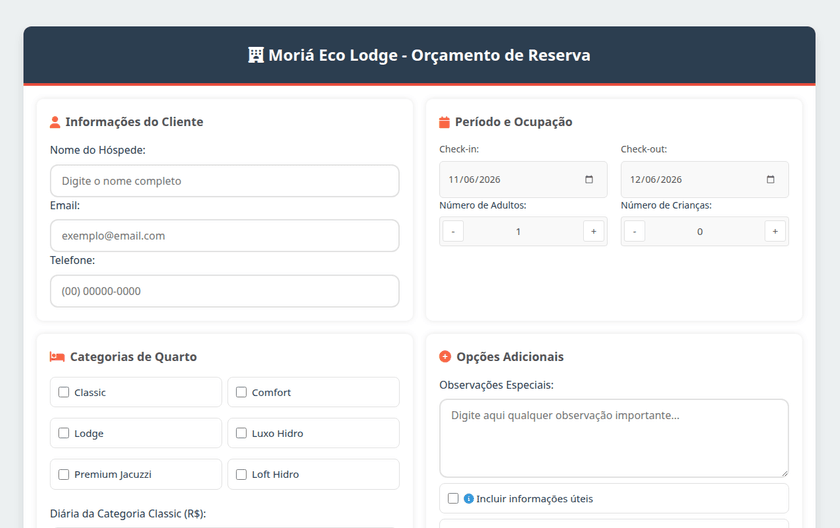Enable the Luxo Hidro checkbox
840x528 pixels.
coord(242,433)
